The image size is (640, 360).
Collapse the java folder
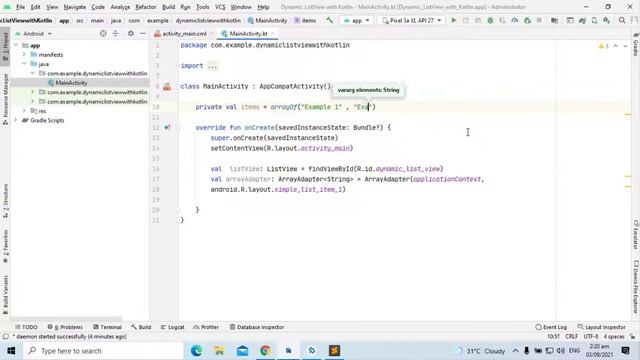pyautogui.click(x=24, y=64)
